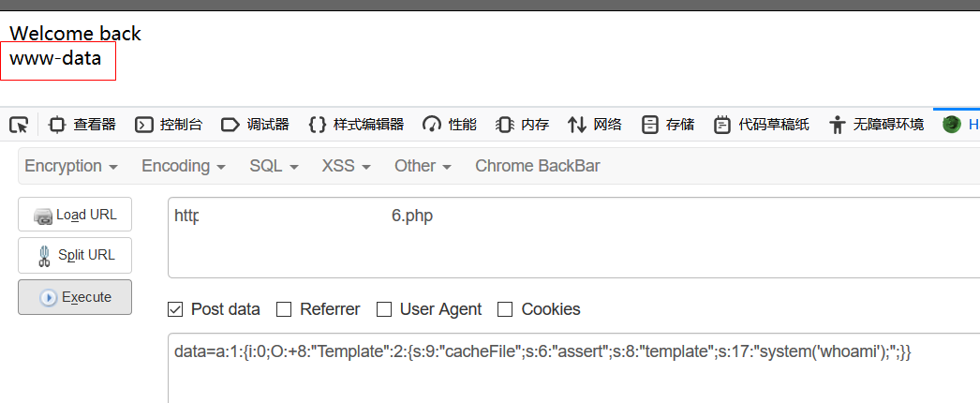Open the Memory (内存) panel icon
The height and width of the screenshot is (403, 980).
coord(505,125)
